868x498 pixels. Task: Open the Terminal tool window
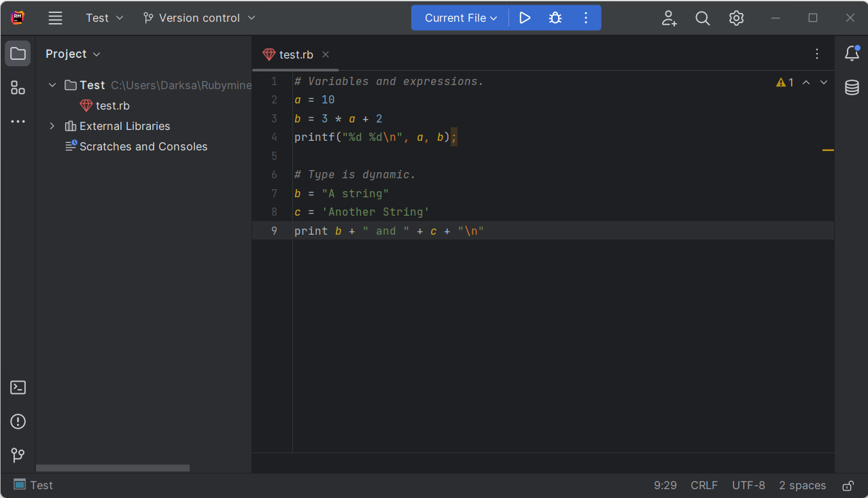point(18,388)
